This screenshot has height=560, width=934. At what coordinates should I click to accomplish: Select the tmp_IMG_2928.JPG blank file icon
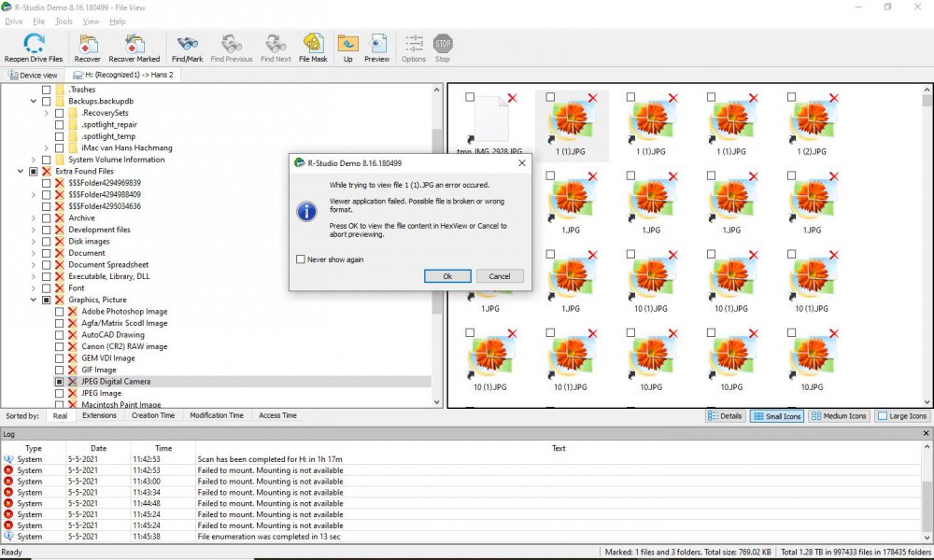[491, 119]
